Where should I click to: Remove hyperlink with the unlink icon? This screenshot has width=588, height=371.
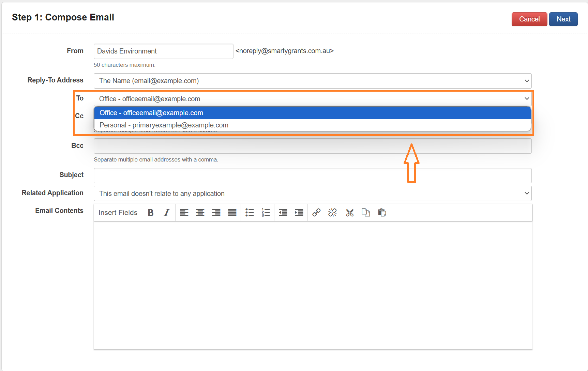pyautogui.click(x=332, y=213)
